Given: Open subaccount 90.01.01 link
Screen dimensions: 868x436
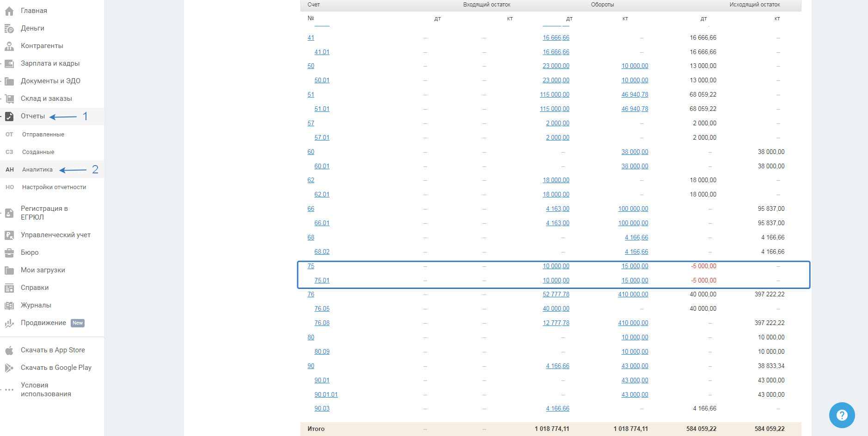Looking at the screenshot, I should 326,395.
